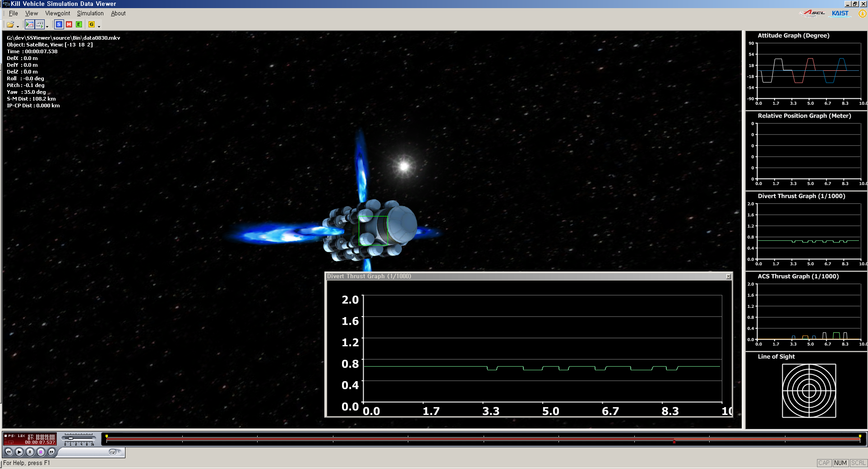Toggle the playback control panel toolbar icon
Image resolution: width=868 pixels, height=469 pixels.
(x=39, y=24)
